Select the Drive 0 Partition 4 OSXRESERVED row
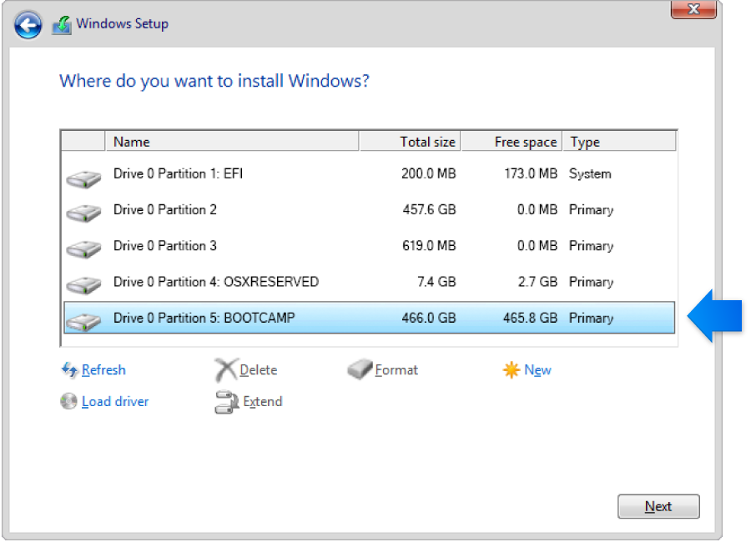 coord(250,282)
